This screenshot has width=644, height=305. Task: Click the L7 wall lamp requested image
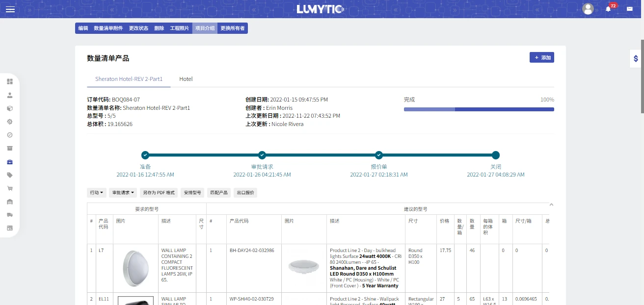tap(135, 268)
